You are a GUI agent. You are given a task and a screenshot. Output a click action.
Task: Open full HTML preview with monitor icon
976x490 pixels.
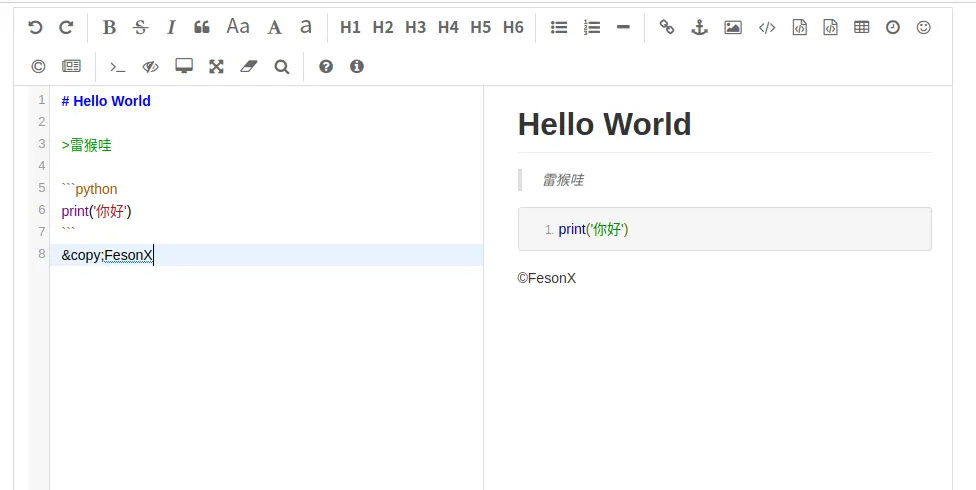click(x=184, y=67)
